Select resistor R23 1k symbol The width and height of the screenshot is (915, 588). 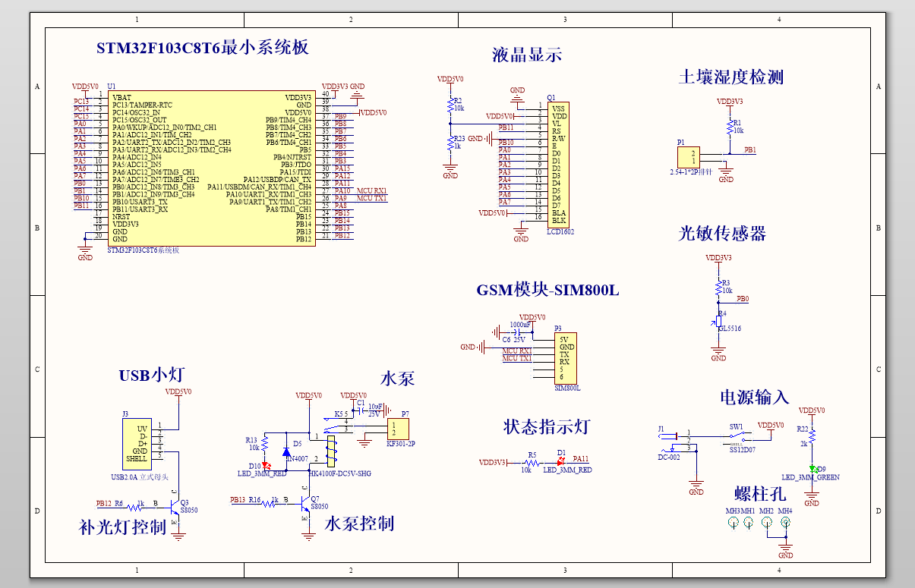click(450, 143)
